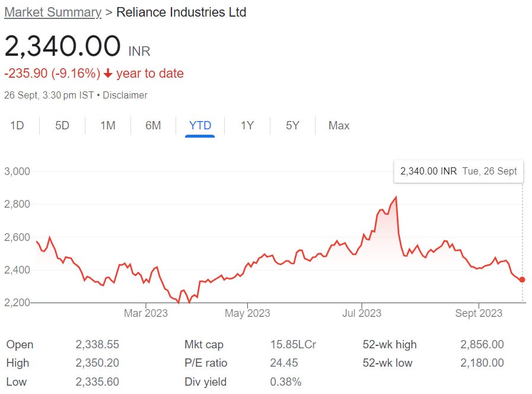The image size is (532, 394).
Task: Click the Div yield value 0.38%
Action: (x=286, y=382)
